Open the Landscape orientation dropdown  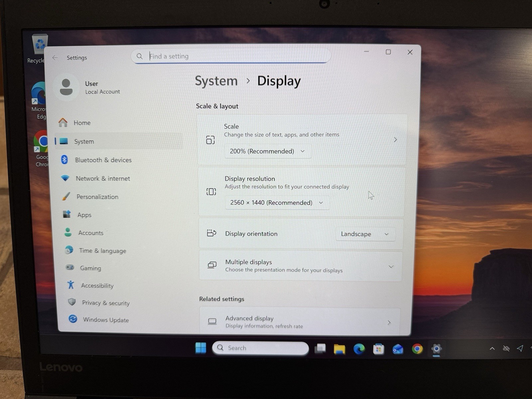pos(365,234)
